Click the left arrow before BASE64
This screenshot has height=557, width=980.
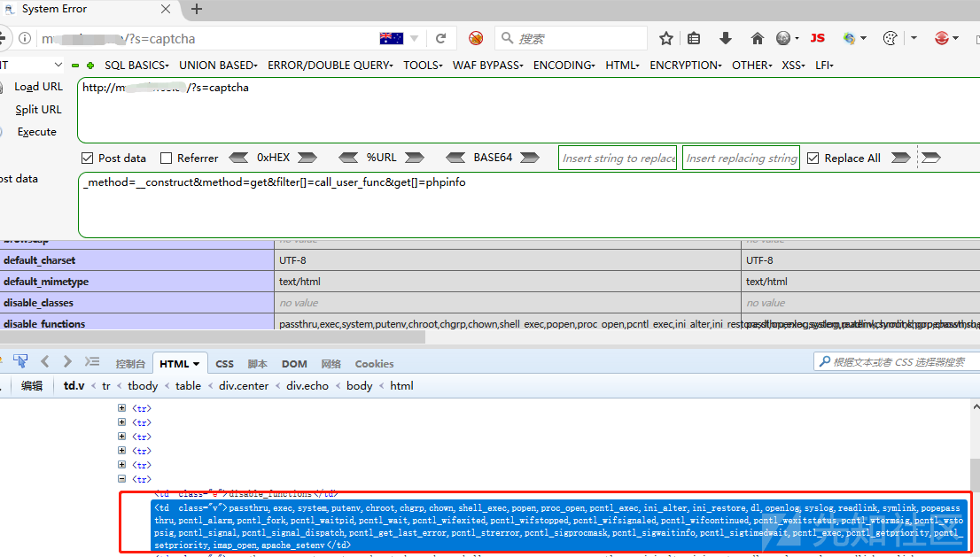coord(455,158)
